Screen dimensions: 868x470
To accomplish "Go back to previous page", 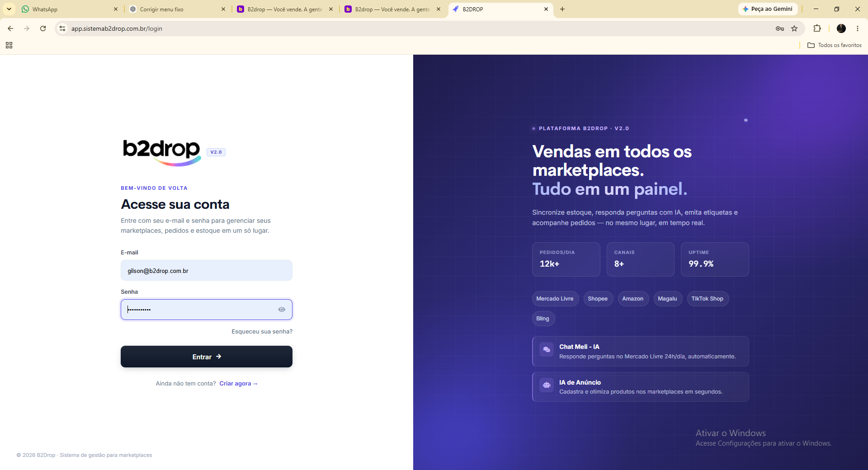I will click(x=10, y=28).
